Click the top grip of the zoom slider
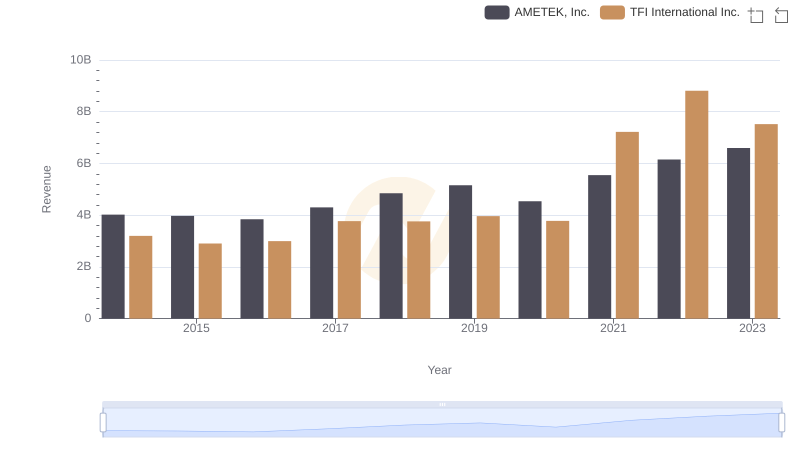 pyautogui.click(x=442, y=404)
